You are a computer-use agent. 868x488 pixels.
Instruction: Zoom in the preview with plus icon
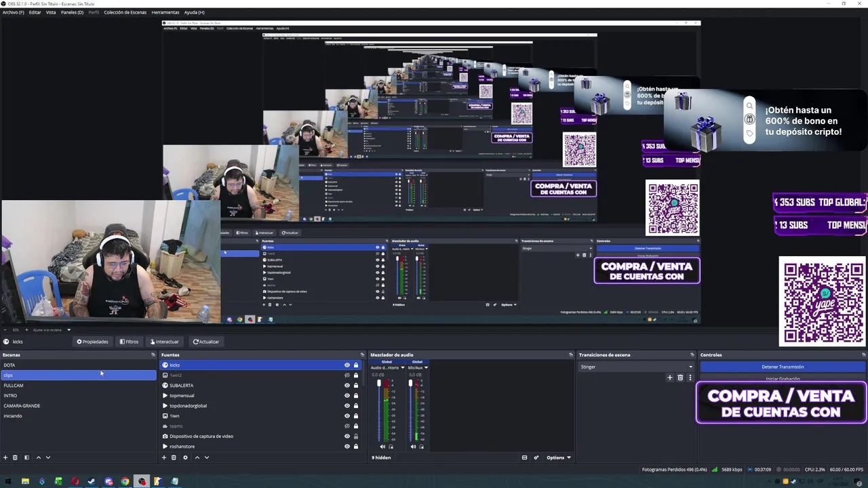click(27, 330)
